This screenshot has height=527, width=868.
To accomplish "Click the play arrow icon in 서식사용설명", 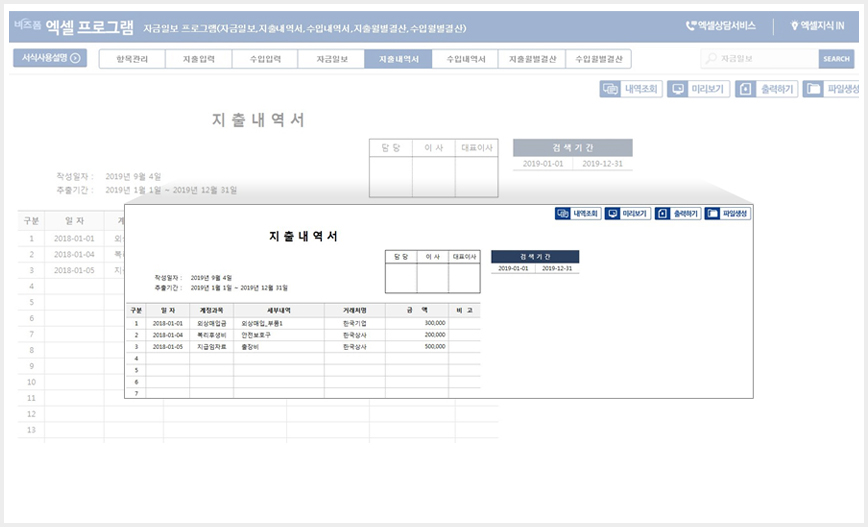I will [x=75, y=58].
